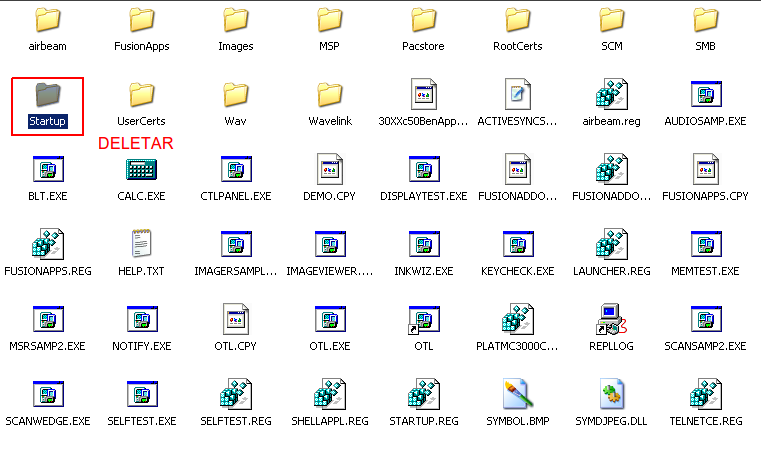The image size is (761, 451).
Task: Select CTLPANEL.EXE icon
Action: pyautogui.click(x=236, y=169)
